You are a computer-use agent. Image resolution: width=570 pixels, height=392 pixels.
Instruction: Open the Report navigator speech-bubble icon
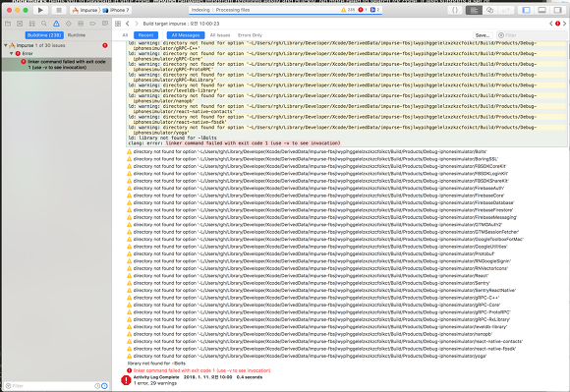click(x=105, y=24)
